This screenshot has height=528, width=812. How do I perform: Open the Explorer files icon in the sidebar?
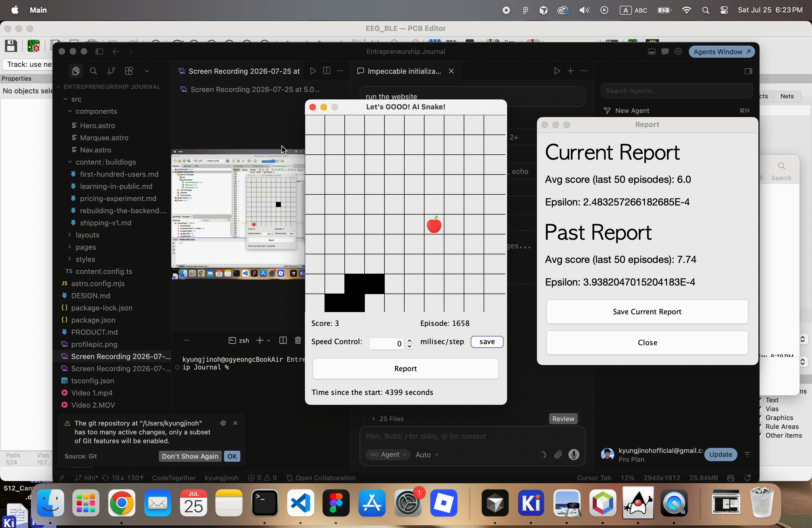pos(76,71)
